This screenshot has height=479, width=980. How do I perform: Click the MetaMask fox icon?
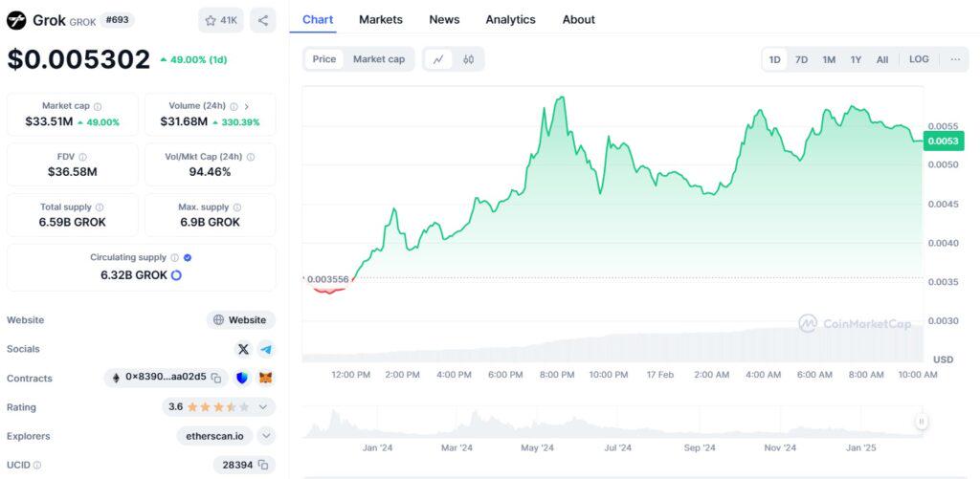[267, 379]
